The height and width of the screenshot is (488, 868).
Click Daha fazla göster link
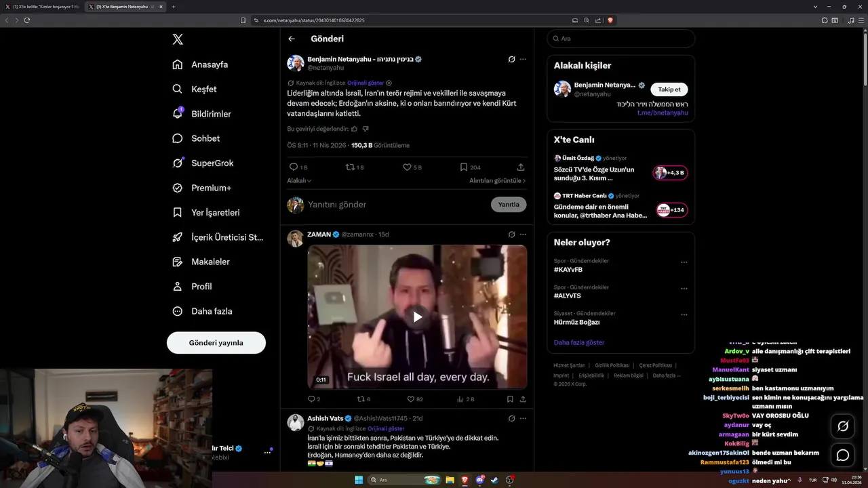578,342
